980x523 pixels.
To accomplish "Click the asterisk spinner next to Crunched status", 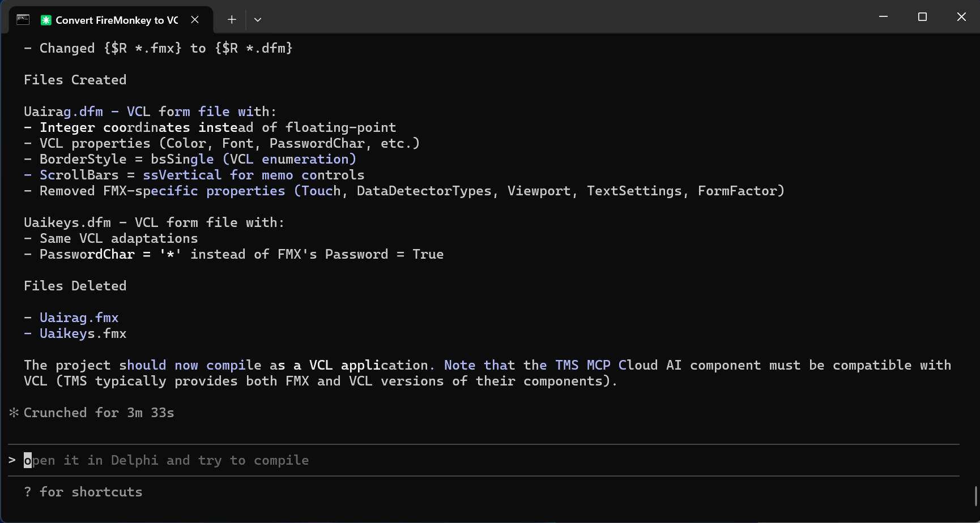I will click(x=14, y=412).
